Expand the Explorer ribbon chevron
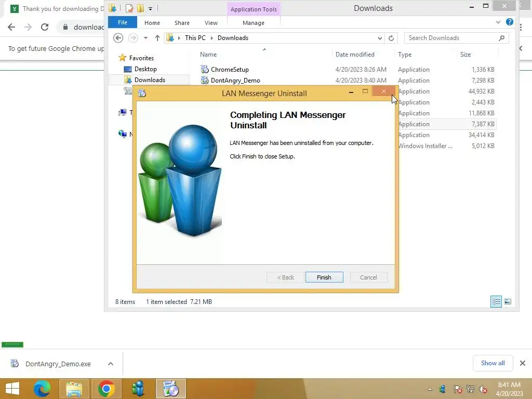The height and width of the screenshot is (399, 532). pos(498,22)
